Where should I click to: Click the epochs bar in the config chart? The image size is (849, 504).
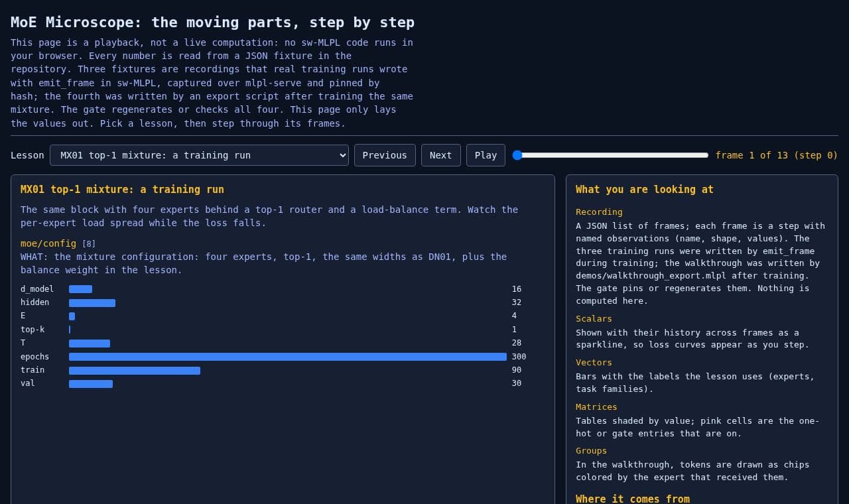pos(288,357)
